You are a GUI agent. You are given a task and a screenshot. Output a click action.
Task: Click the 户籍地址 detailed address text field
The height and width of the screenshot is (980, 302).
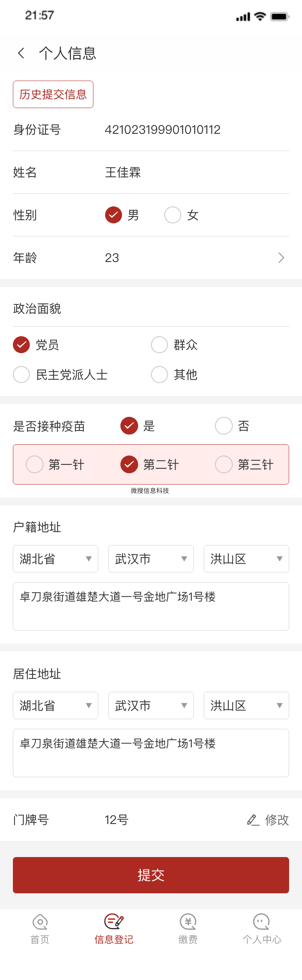pos(151,606)
